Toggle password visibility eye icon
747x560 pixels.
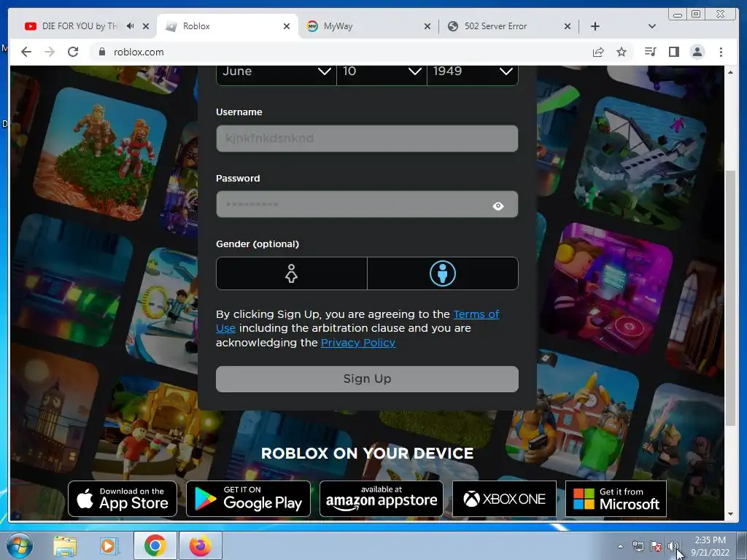point(498,206)
